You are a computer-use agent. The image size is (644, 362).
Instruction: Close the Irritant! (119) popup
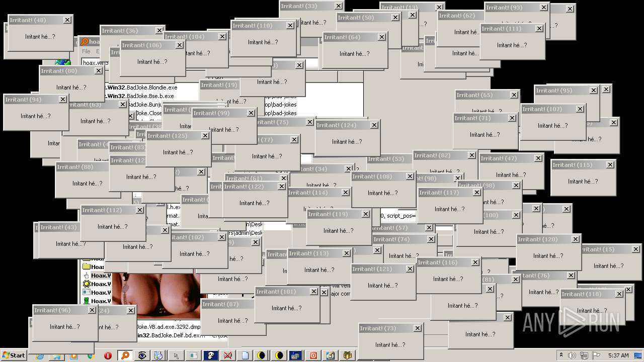(365, 214)
